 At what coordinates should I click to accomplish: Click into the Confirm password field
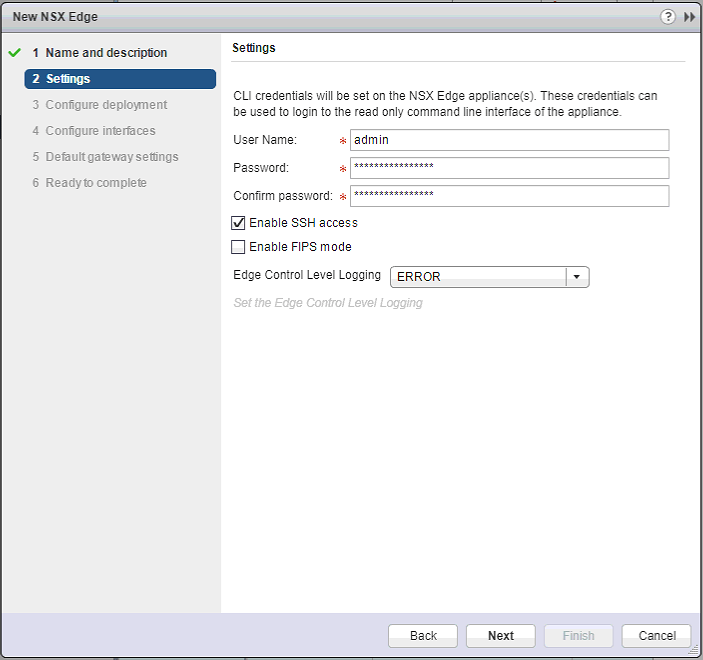point(509,196)
